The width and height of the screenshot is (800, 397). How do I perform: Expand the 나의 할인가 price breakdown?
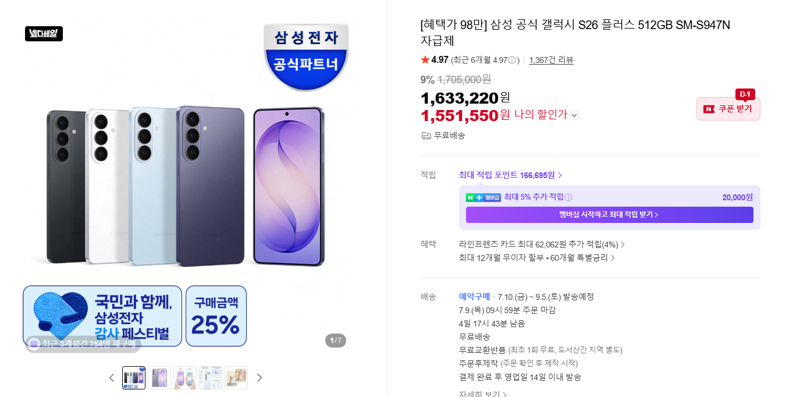(x=574, y=115)
